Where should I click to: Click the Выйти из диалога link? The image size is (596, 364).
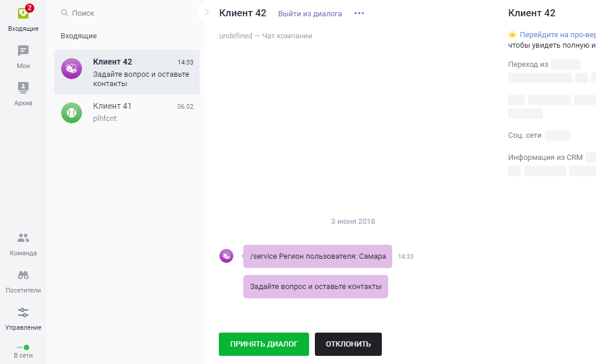click(310, 13)
